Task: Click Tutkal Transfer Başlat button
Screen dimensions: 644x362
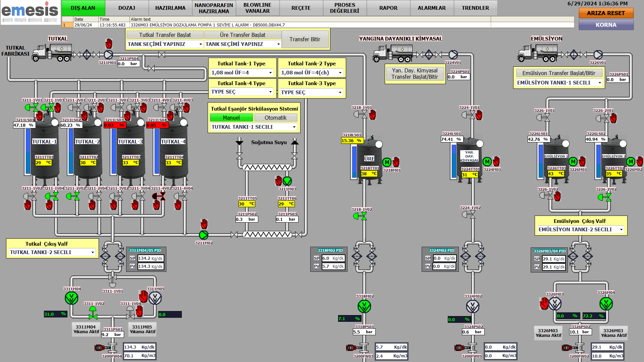Action: pos(165,35)
